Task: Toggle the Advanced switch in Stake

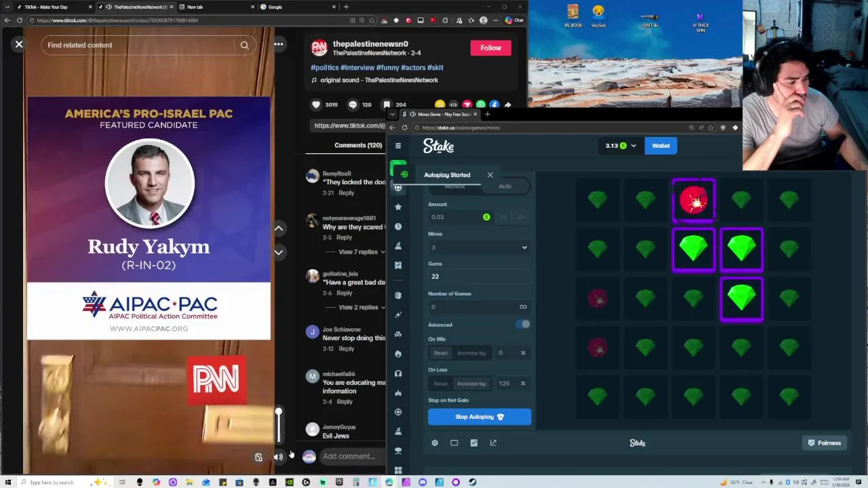Action: [x=523, y=325]
